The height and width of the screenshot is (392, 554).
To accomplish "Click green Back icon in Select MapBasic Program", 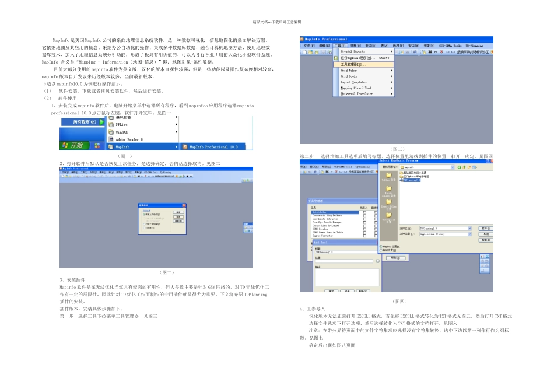I will pos(459,167).
